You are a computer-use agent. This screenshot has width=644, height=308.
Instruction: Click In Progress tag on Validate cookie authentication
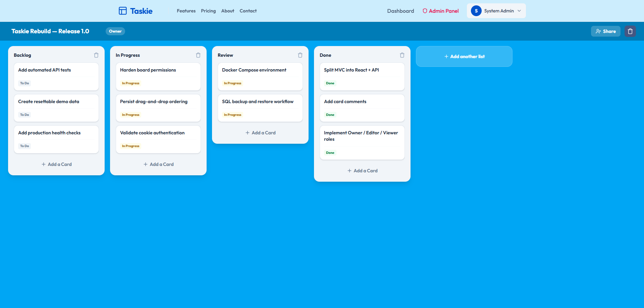[x=131, y=146]
